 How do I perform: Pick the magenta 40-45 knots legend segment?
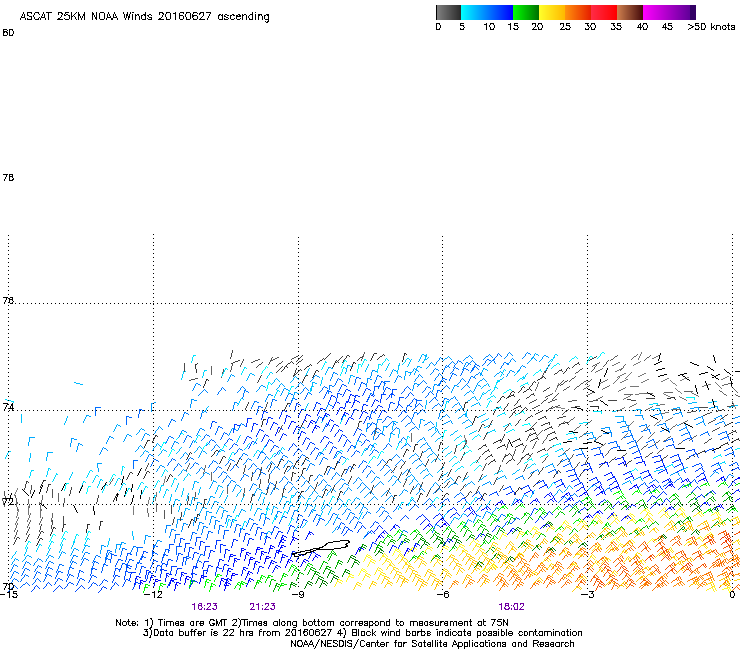[x=656, y=12]
